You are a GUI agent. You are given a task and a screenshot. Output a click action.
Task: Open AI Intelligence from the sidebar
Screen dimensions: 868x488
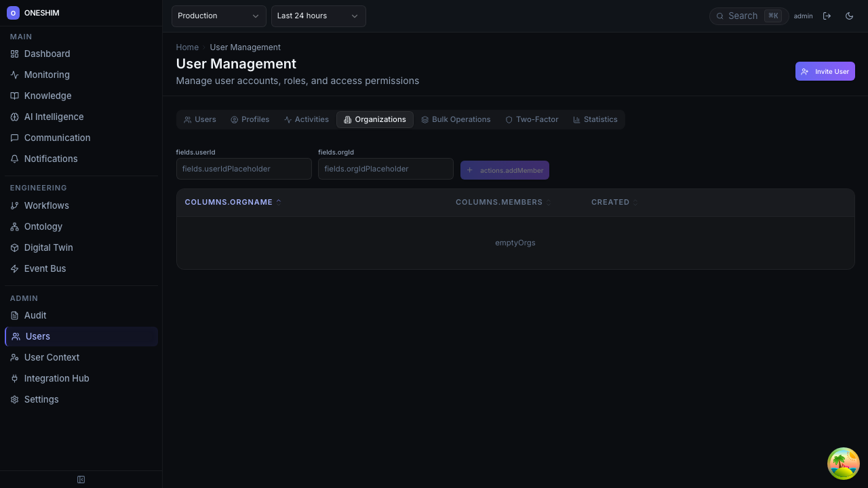pyautogui.click(x=54, y=117)
